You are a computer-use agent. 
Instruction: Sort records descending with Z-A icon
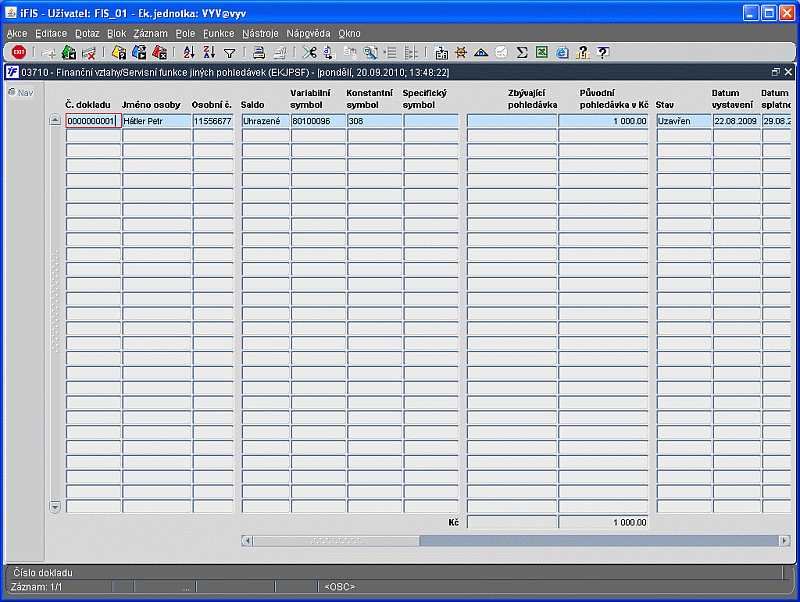[x=209, y=52]
